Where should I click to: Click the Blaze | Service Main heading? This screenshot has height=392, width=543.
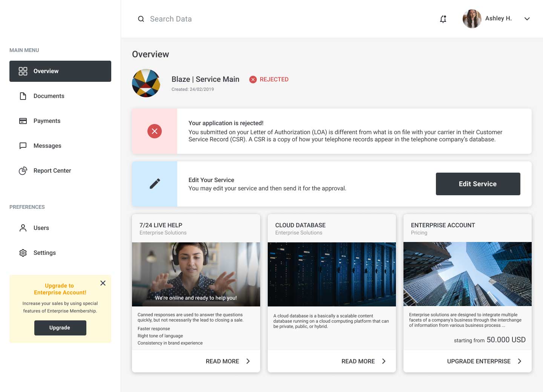point(206,79)
